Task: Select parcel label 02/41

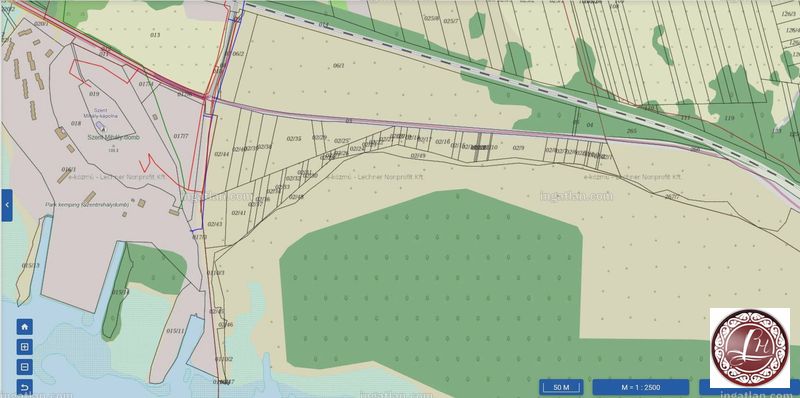Action: pyautogui.click(x=239, y=213)
